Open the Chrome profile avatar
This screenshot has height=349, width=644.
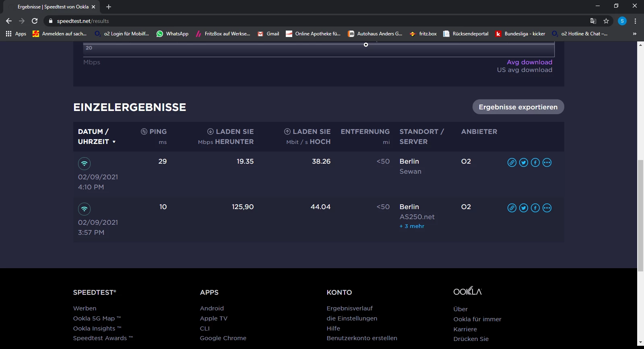tap(622, 21)
